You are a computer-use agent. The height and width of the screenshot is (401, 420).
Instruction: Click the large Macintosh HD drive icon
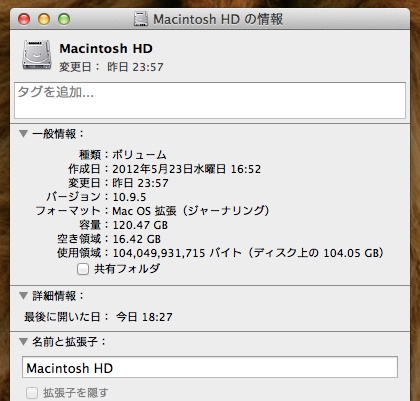pos(37,55)
